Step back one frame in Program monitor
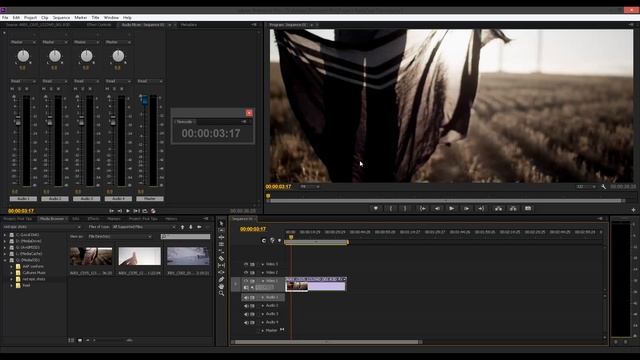This screenshot has height=360, width=640. pos(437,209)
